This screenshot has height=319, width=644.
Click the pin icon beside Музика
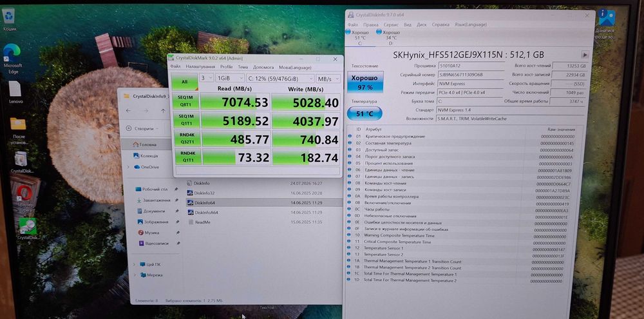pos(178,232)
